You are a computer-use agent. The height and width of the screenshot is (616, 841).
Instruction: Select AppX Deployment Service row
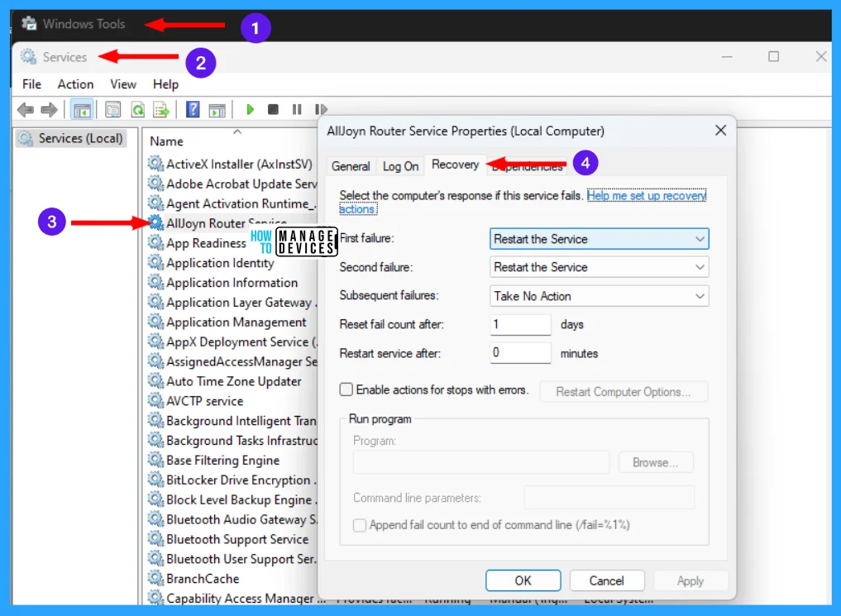pos(232,341)
